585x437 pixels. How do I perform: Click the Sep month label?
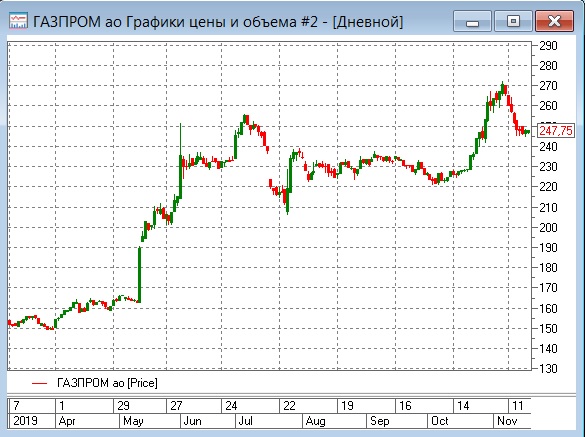(380, 421)
